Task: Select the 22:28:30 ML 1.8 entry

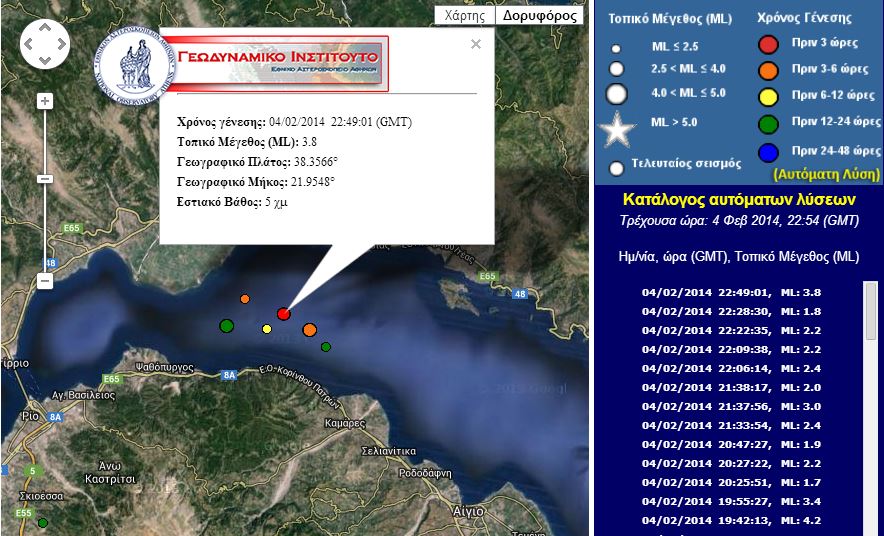Action: pos(731,312)
